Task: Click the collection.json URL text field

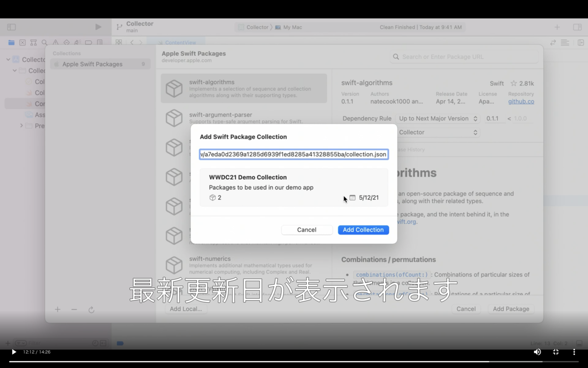Action: pyautogui.click(x=294, y=155)
